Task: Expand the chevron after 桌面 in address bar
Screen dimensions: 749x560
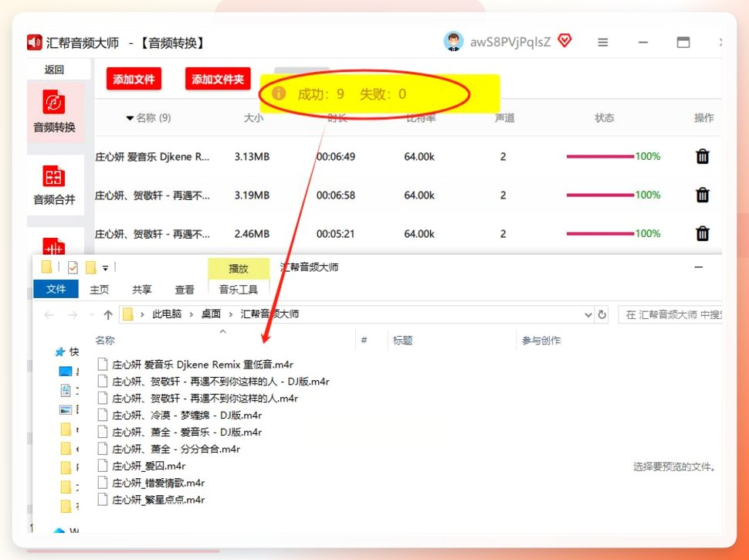Action: click(231, 314)
